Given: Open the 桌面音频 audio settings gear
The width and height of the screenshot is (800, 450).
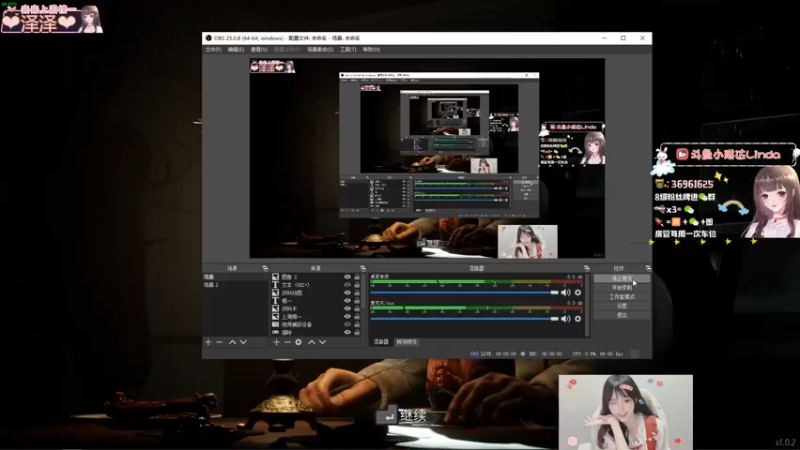Looking at the screenshot, I should point(578,292).
